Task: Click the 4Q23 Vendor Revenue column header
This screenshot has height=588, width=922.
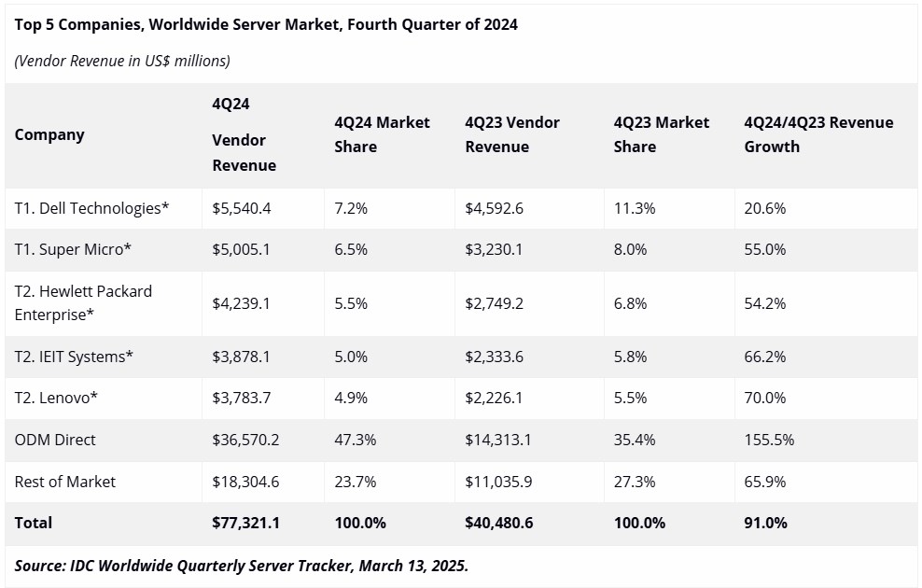Action: pyautogui.click(x=512, y=134)
